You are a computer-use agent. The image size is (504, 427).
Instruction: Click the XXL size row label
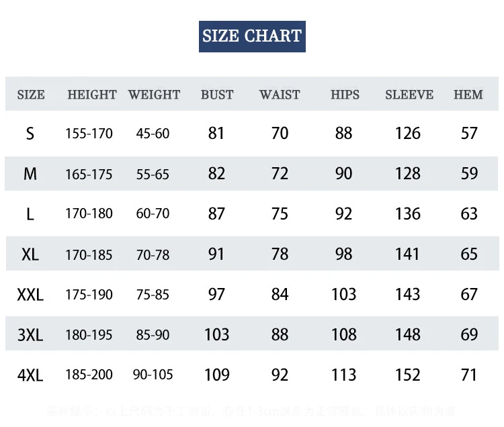click(30, 295)
